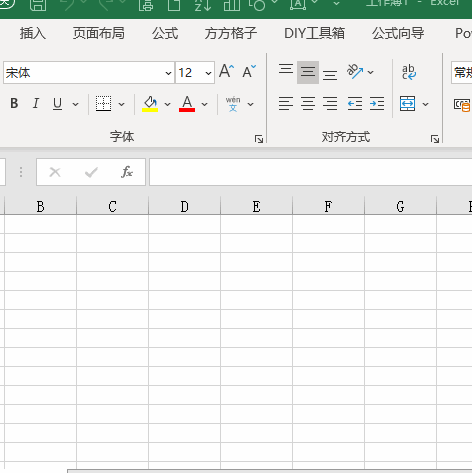Apply yellow fill color to cell
Screen dimensions: 472x473
point(150,104)
